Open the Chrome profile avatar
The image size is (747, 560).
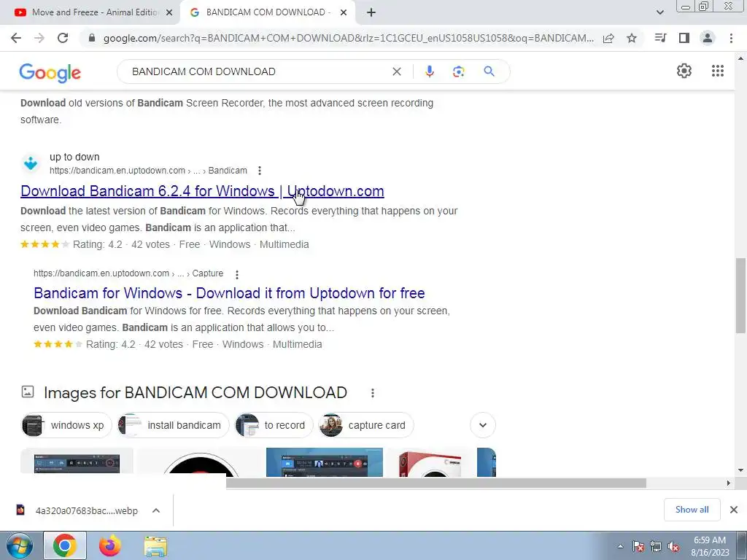point(708,38)
